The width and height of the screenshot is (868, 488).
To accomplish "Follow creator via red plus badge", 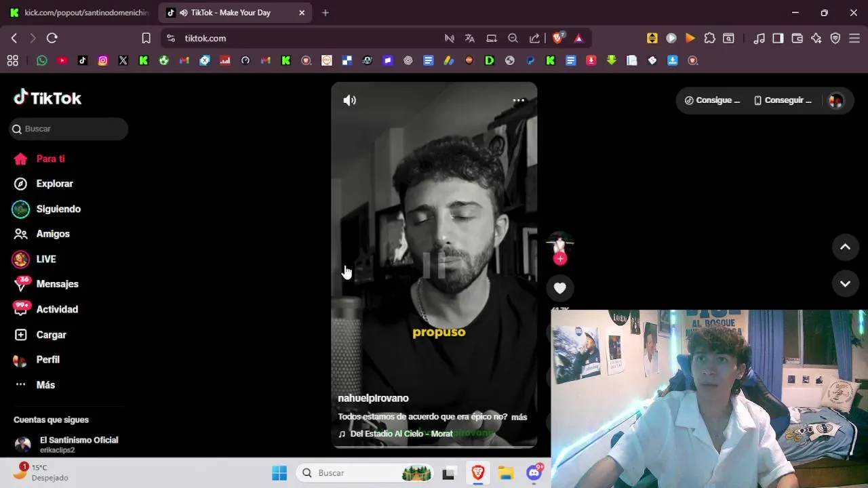I will [x=560, y=259].
